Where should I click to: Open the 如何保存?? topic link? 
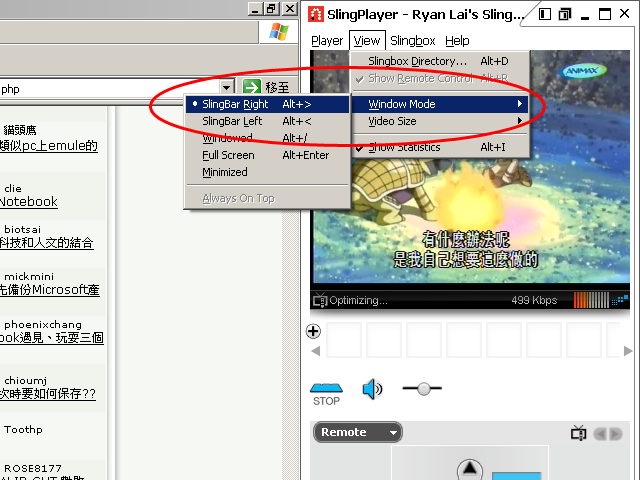pos(48,394)
